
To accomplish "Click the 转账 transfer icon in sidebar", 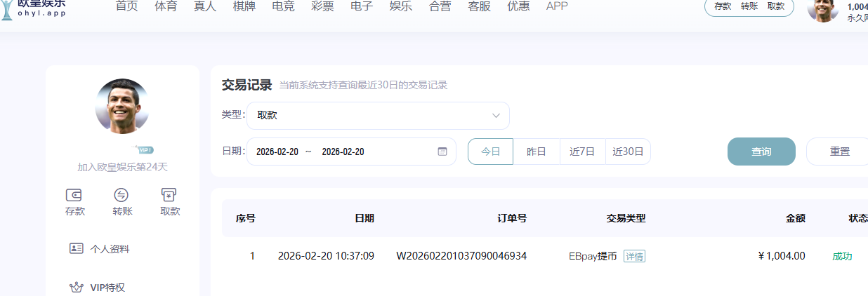I will pyautogui.click(x=121, y=195).
